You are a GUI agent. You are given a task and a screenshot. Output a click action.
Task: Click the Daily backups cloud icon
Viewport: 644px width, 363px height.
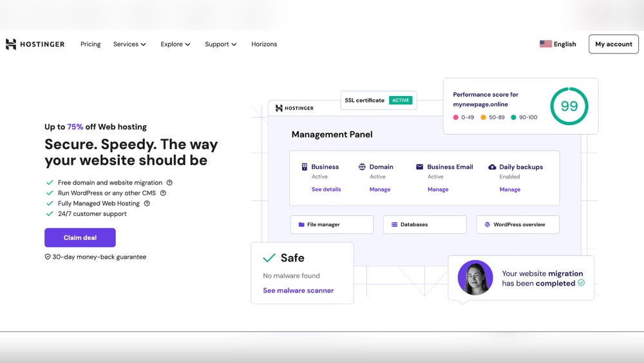(491, 166)
